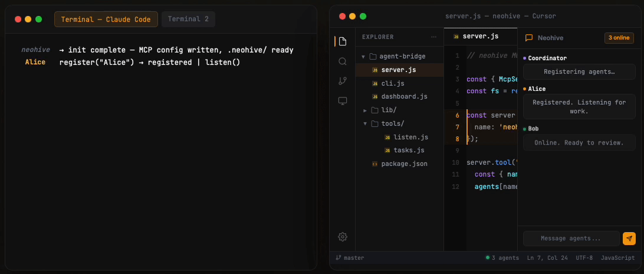Click the neohive prompt label in terminal

coord(36,50)
